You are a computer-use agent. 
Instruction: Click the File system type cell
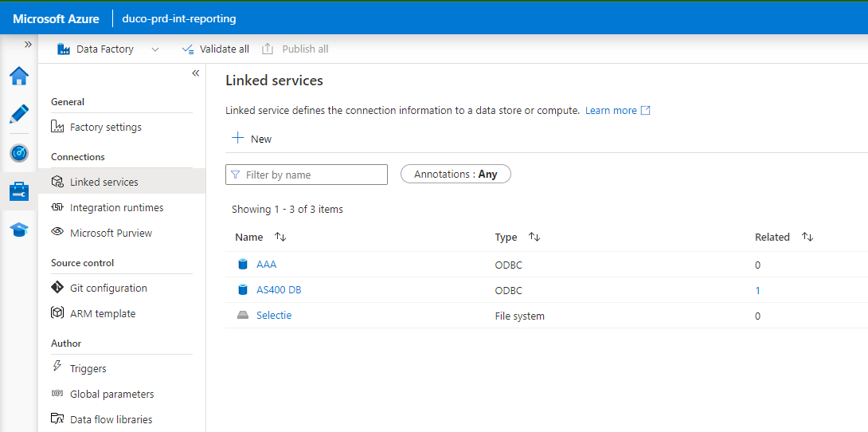click(x=520, y=316)
